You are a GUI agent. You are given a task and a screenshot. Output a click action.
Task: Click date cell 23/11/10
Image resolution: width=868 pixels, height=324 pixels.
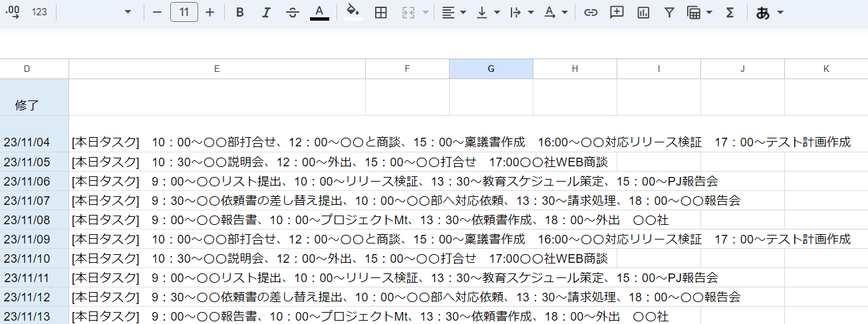[34, 258]
